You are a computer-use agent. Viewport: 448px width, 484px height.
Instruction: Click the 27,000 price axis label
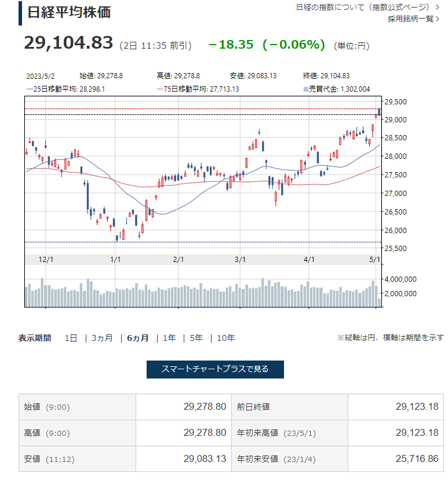point(395,193)
